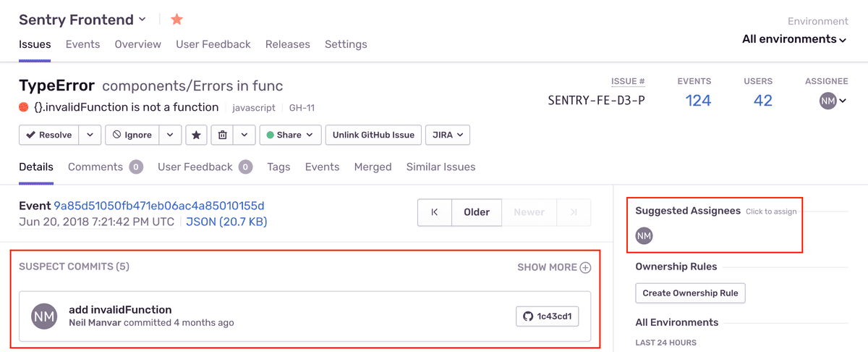Expand the Resolve options arrow
Viewport: 868px width, 352px height.
click(90, 135)
